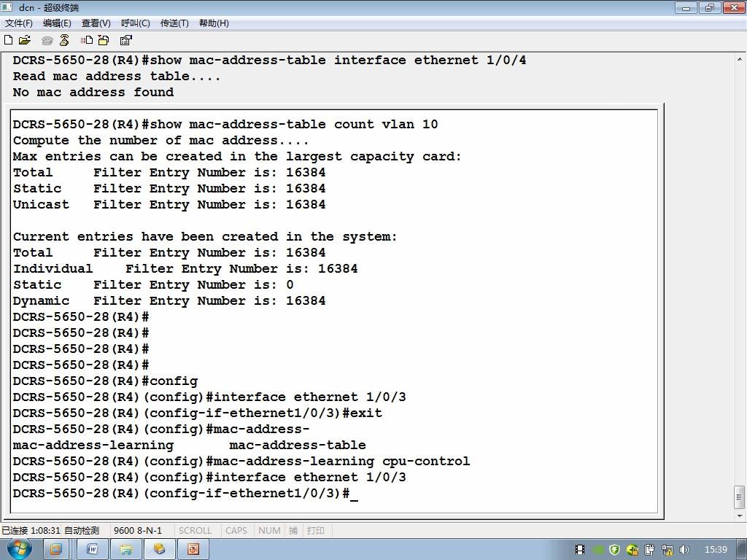747x560 pixels.
Task: Click the '(config-if-ethernet1/0/3)#exit' line
Action: click(x=197, y=413)
